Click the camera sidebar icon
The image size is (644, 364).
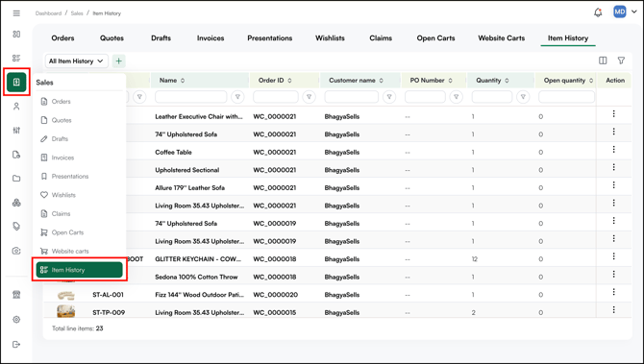(16, 251)
